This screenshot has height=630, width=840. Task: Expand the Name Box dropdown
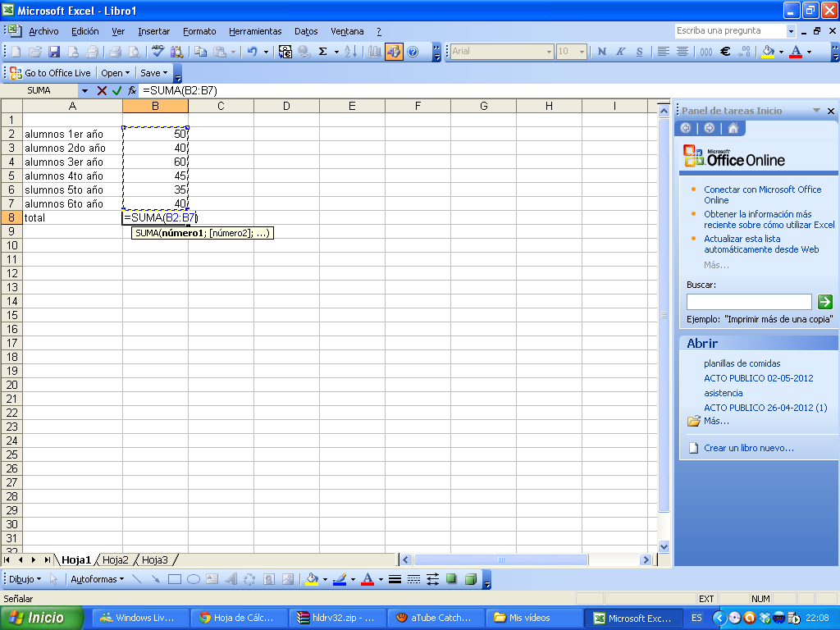tap(84, 90)
